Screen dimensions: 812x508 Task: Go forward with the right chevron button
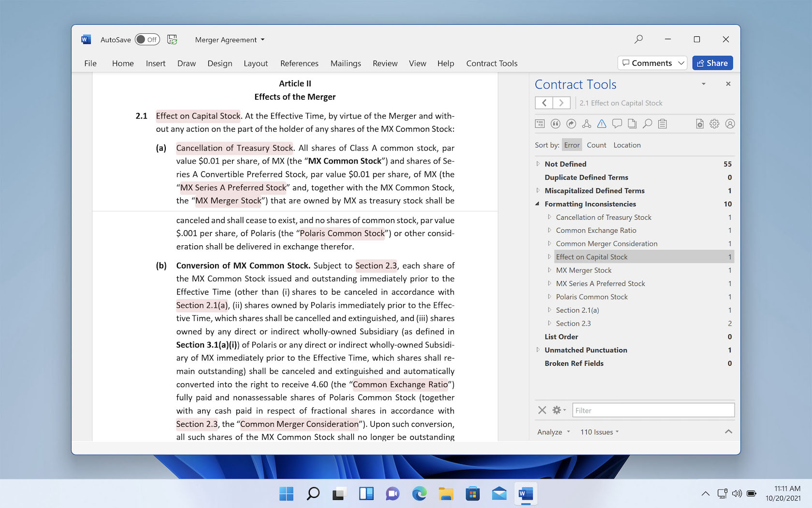tap(561, 103)
